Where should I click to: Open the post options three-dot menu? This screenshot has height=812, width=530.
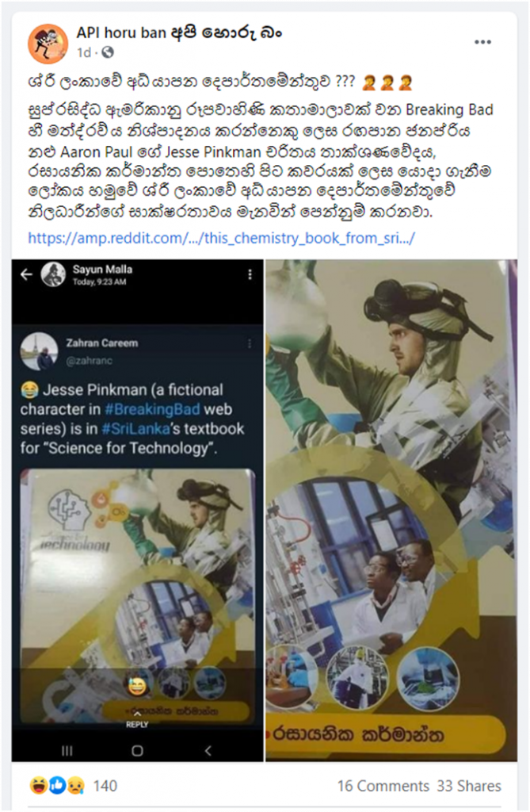pos(482,42)
